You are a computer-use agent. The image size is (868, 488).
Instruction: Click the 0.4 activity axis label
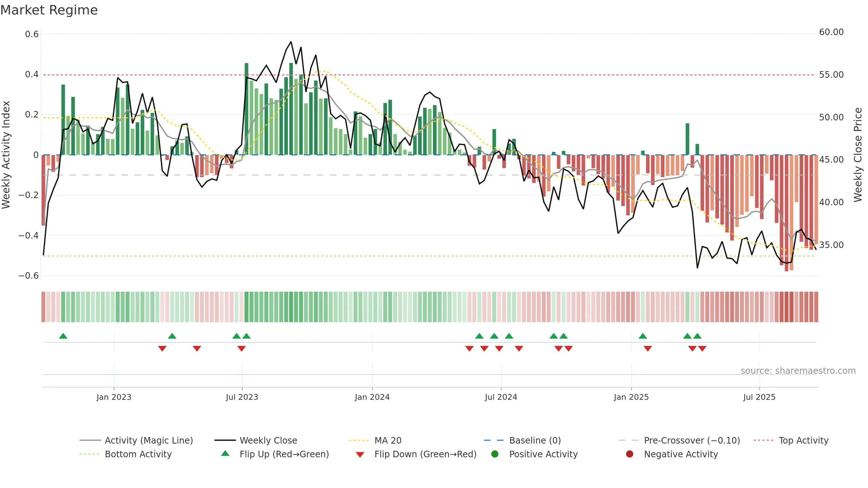point(32,74)
